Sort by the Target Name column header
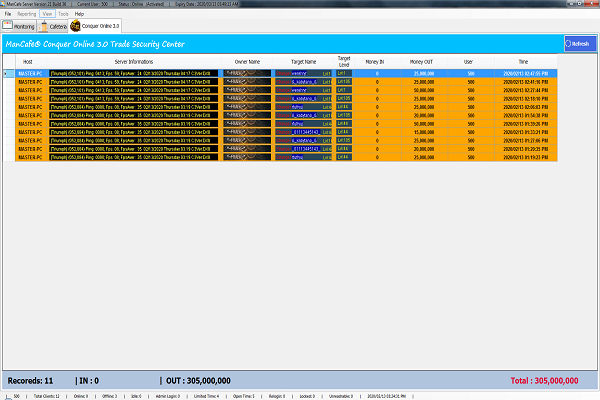600x400 pixels. [303, 62]
